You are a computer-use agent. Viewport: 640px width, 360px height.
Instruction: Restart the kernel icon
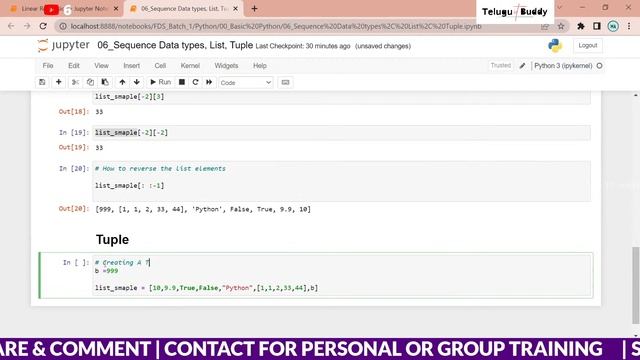pyautogui.click(x=196, y=82)
